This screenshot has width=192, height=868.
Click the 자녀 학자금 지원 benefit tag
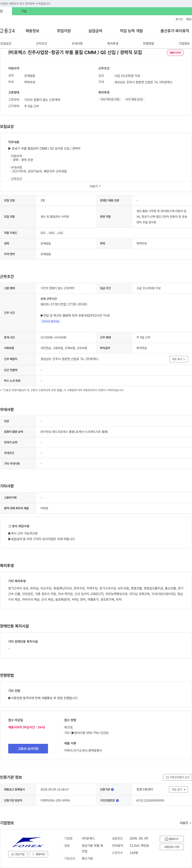point(110,99)
